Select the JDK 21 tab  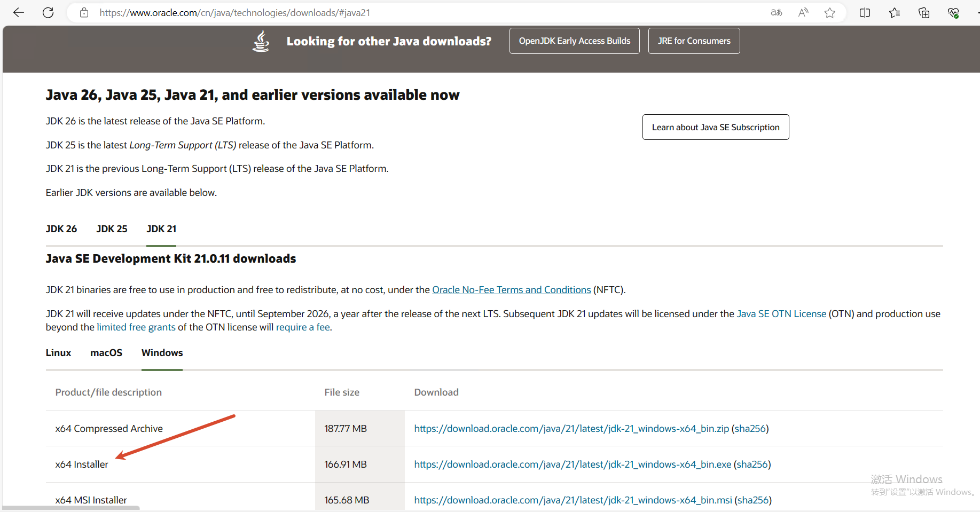[x=161, y=229]
